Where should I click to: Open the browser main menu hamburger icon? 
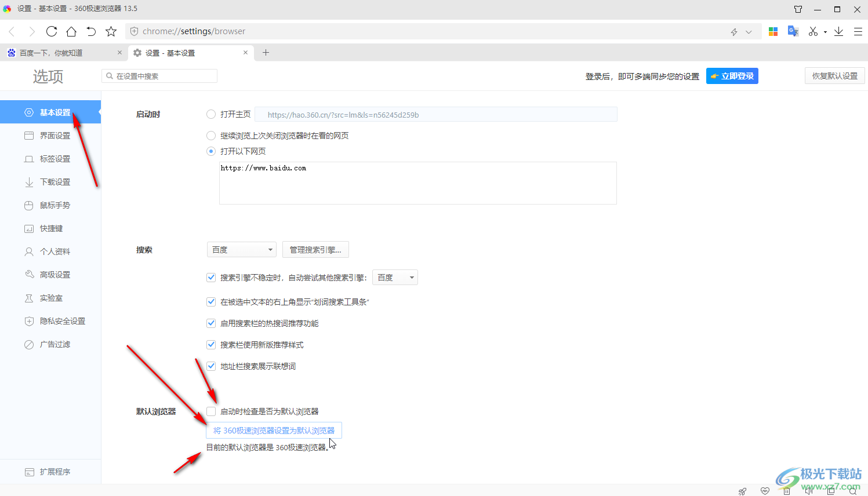858,31
